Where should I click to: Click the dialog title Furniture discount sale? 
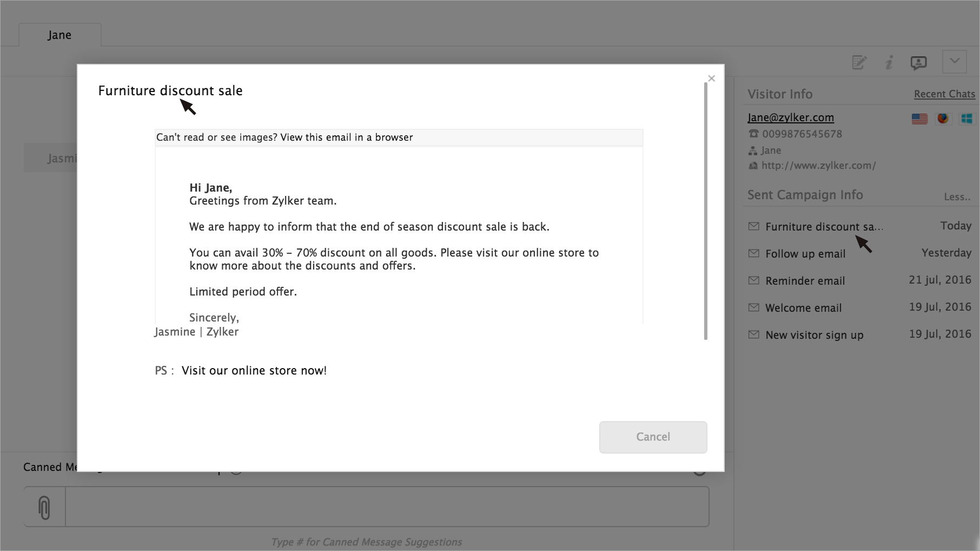[x=170, y=90]
